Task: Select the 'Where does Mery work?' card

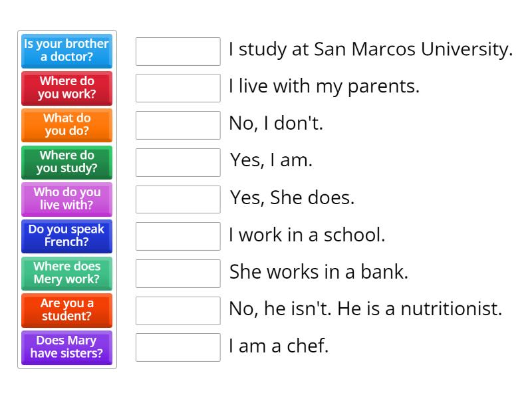Action: click(66, 273)
